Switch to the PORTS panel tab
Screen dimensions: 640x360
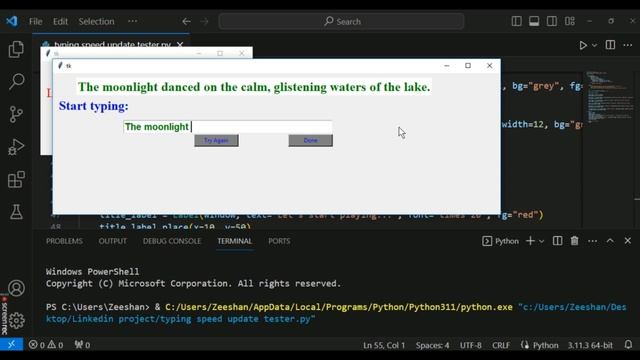coord(279,241)
